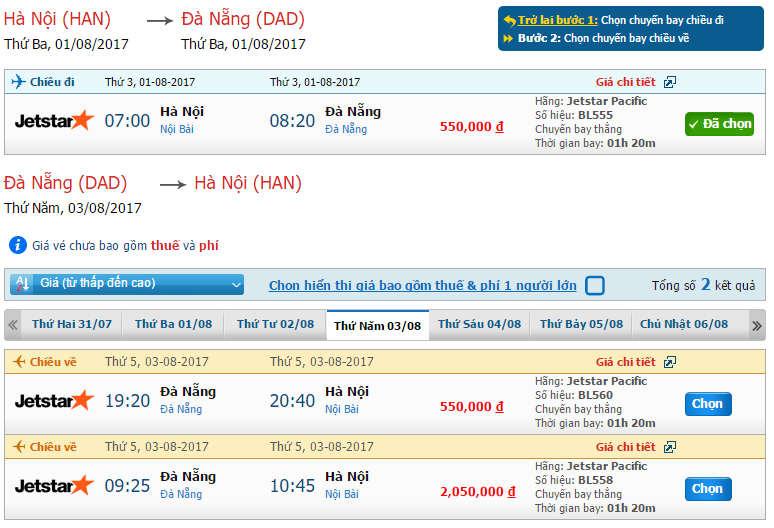Click the back arrow icon before 'Trở lại bước 1'

509,21
